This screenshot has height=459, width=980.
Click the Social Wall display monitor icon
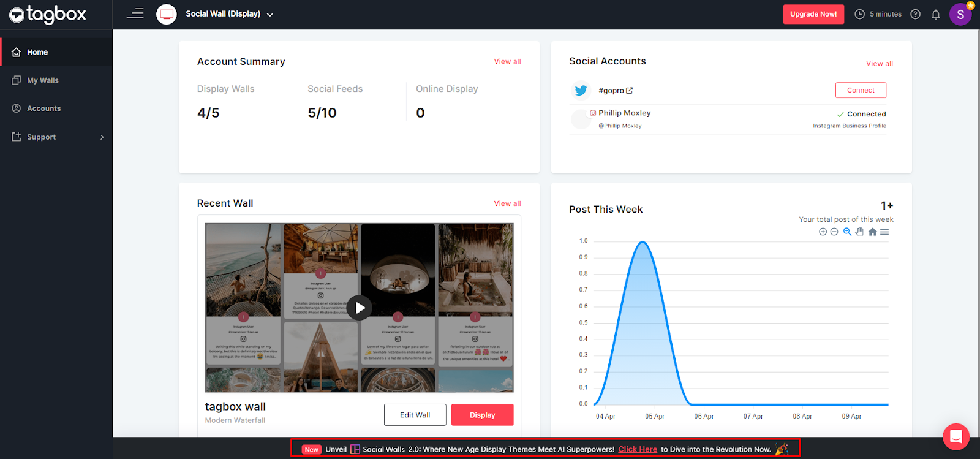[x=167, y=14]
